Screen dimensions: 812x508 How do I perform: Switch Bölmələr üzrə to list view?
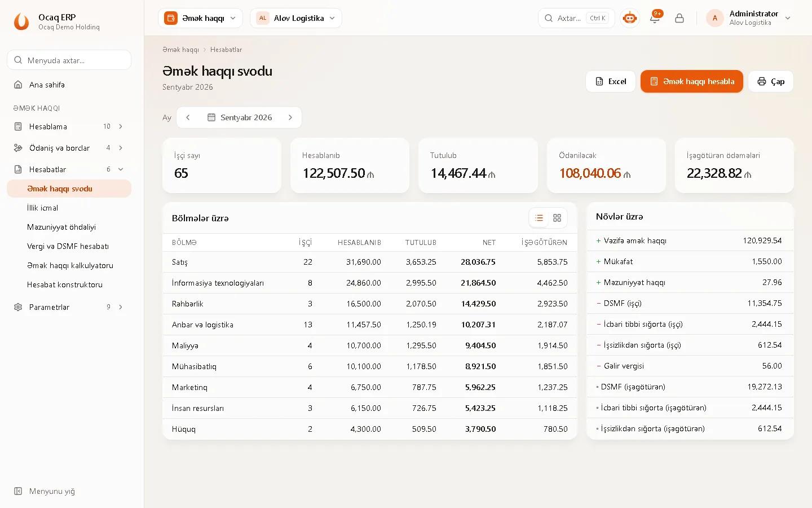(x=539, y=218)
